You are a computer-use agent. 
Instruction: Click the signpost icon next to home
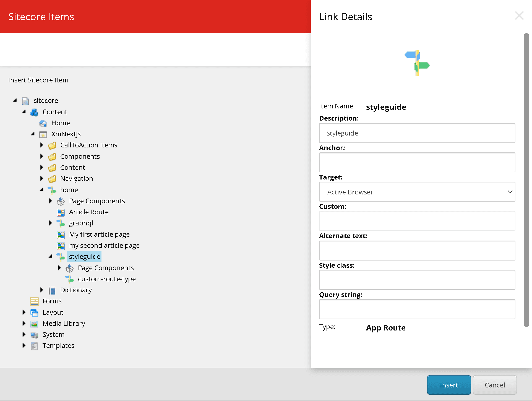click(x=52, y=190)
